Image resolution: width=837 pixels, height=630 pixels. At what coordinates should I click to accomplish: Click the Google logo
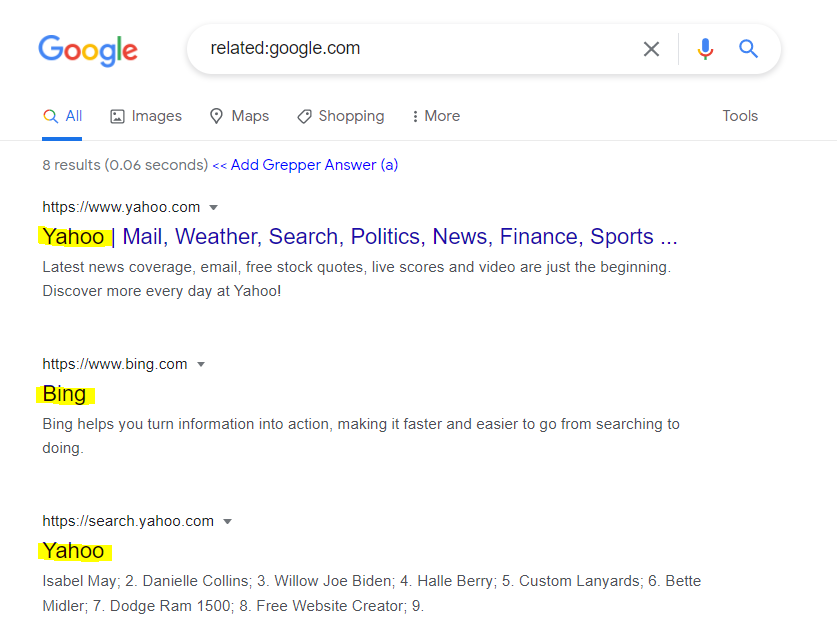coord(88,50)
